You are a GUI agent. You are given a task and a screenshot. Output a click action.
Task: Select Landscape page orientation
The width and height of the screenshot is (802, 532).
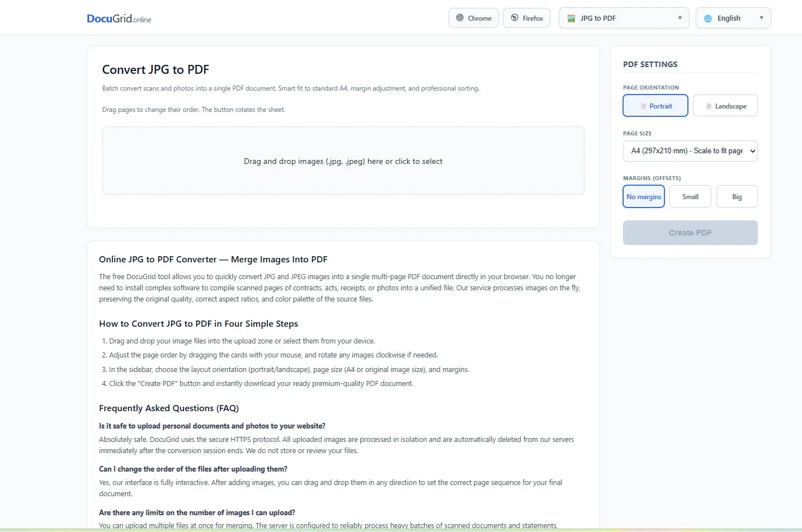coord(725,106)
